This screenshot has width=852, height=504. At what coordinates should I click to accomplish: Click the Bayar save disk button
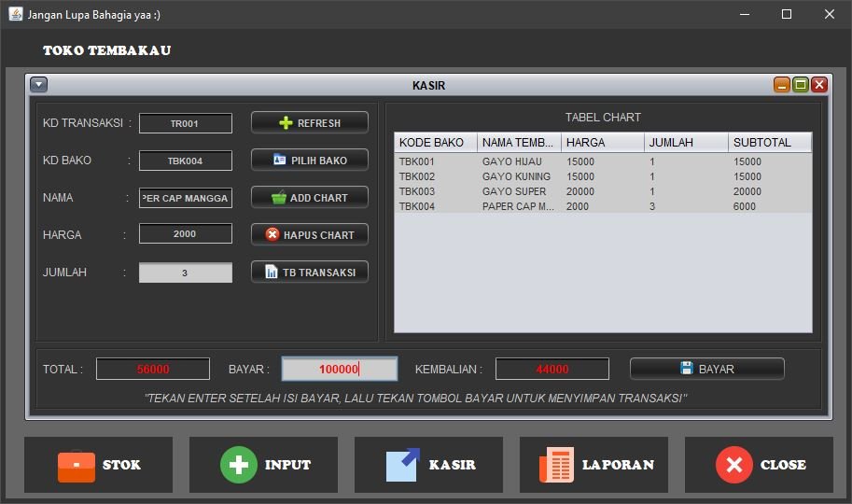tap(706, 369)
